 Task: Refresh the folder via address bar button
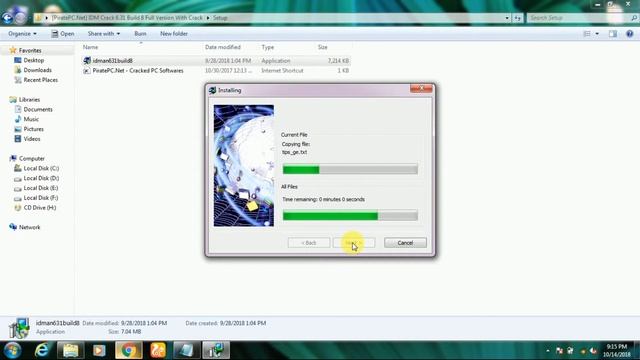point(518,18)
